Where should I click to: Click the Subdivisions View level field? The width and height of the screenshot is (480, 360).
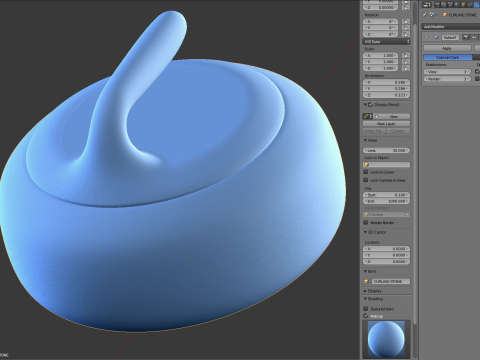pyautogui.click(x=447, y=72)
